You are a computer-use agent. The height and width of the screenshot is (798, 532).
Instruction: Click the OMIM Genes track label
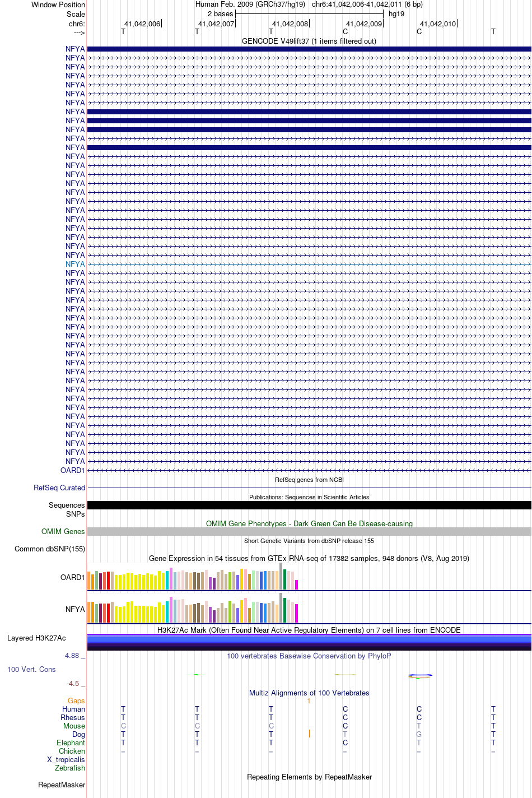pyautogui.click(x=63, y=531)
